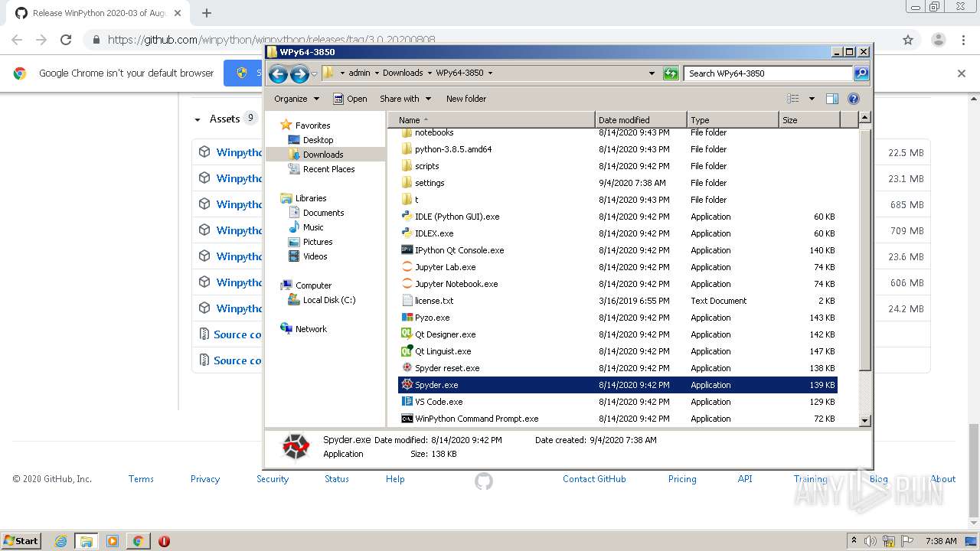Open Internet Explorer from taskbar
Screen dimensions: 980x551
tap(60, 541)
